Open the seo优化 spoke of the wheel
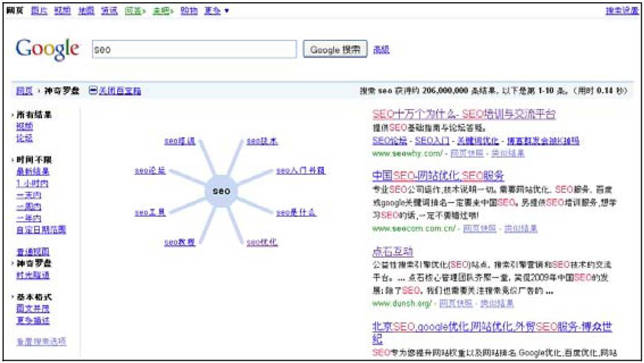 [262, 242]
